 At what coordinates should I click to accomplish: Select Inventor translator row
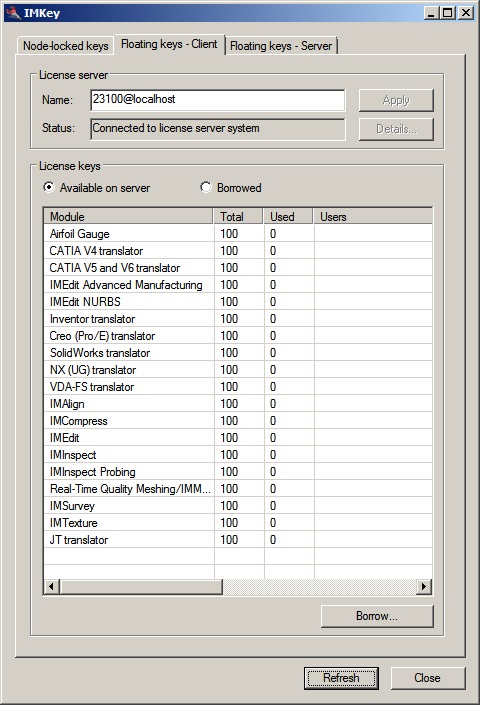click(x=238, y=319)
